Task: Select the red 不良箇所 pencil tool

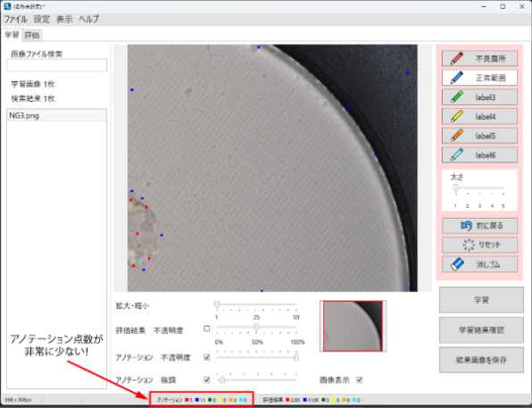Action: (x=479, y=58)
